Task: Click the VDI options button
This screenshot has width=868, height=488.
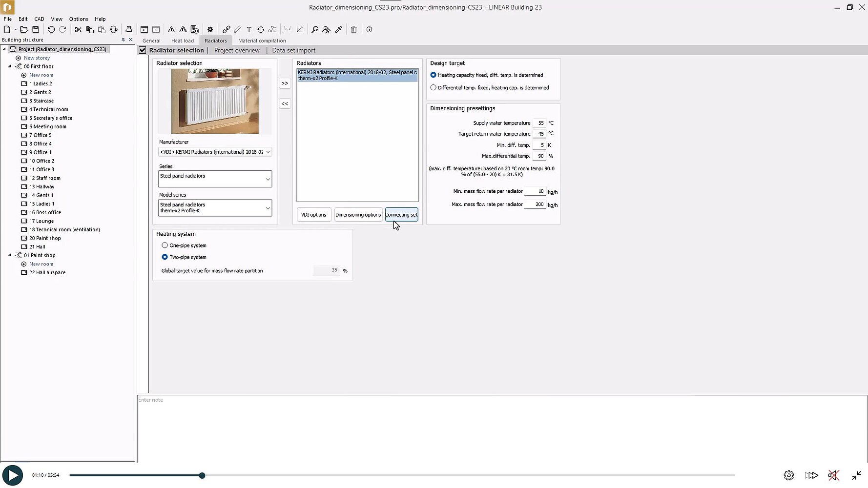Action: point(313,215)
